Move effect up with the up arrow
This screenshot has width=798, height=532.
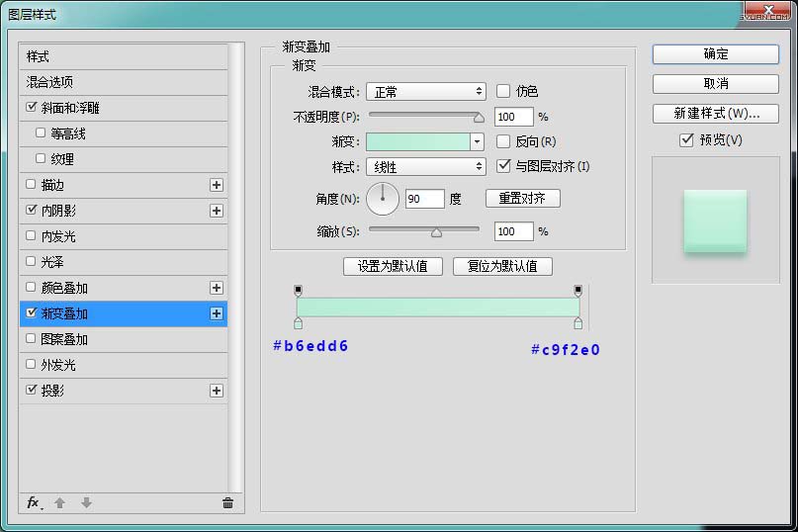59,503
